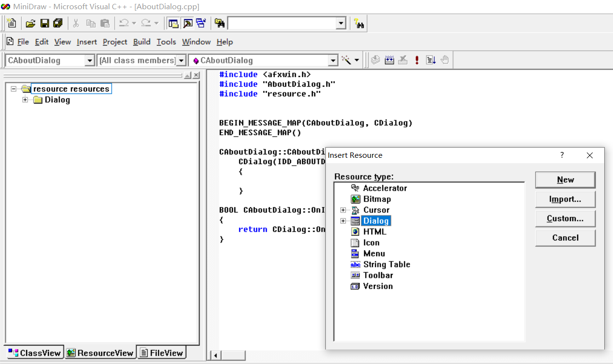The width and height of the screenshot is (613, 364).
Task: Expand the Dialog folder in ResourceView
Action: (x=25, y=100)
